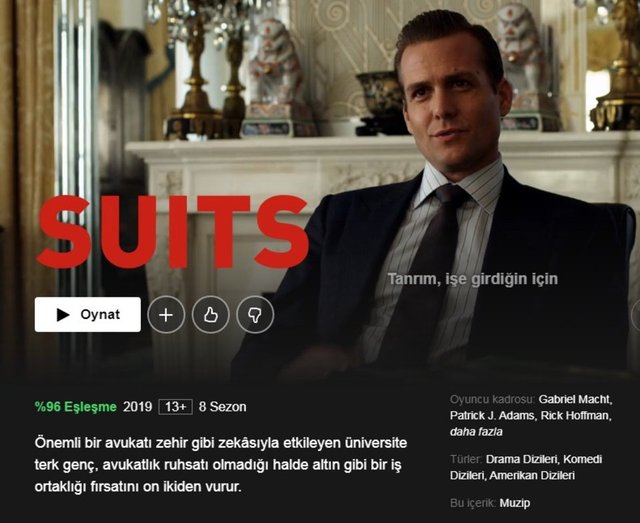Click the show synopsis text
Viewport: 640px width, 523px height.
[221, 465]
